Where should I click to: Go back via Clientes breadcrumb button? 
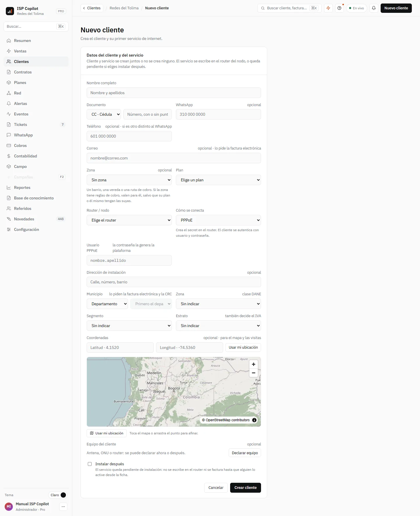pos(92,8)
